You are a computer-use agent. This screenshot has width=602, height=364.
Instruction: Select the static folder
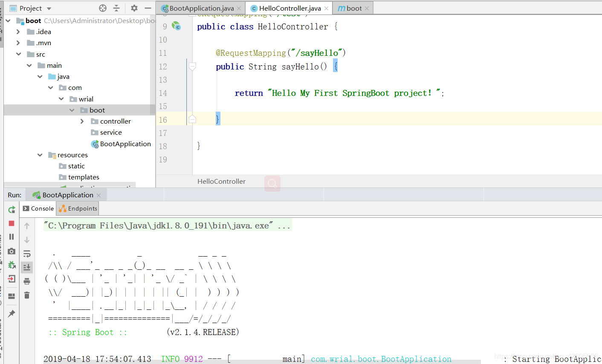click(x=72, y=166)
